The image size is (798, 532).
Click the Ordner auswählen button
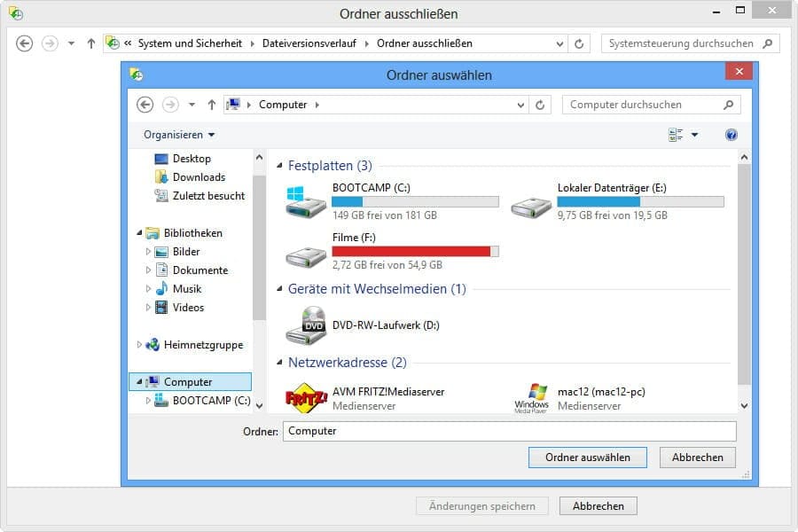(588, 458)
